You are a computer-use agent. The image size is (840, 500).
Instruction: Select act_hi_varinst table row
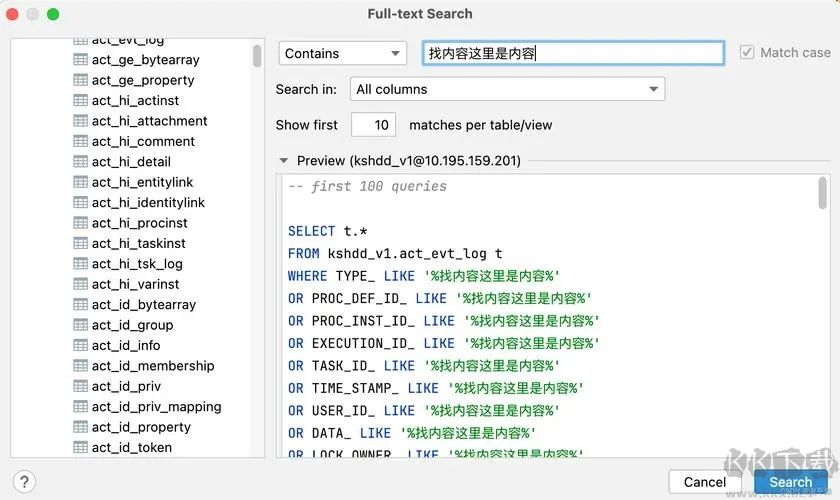coord(126,284)
